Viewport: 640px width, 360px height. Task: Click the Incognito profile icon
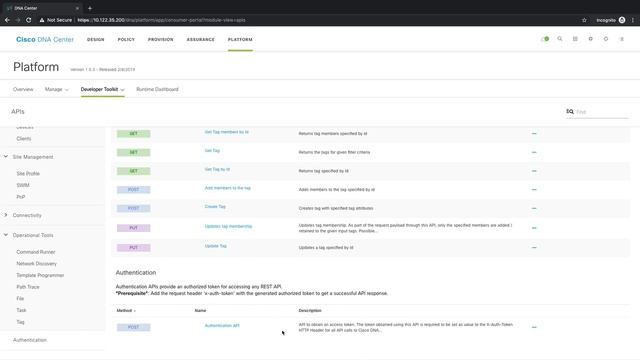point(622,20)
